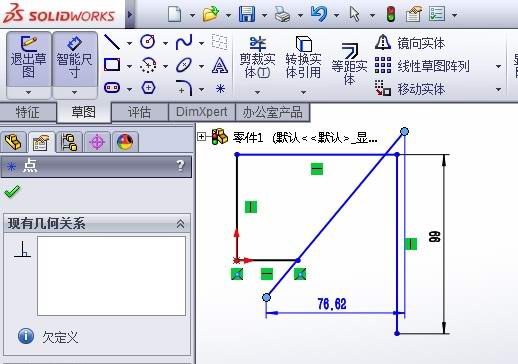Switch to the DimXpert tab
The width and height of the screenshot is (518, 364).
coord(202,112)
